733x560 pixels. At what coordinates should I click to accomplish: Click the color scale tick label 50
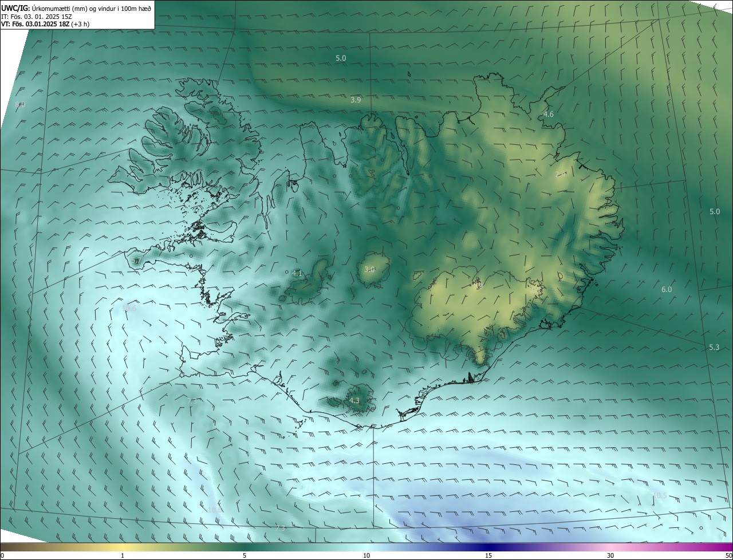coord(728,555)
